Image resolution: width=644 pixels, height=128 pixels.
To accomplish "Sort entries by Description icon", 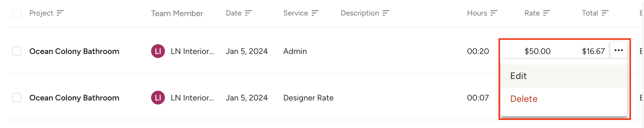I will 386,13.
